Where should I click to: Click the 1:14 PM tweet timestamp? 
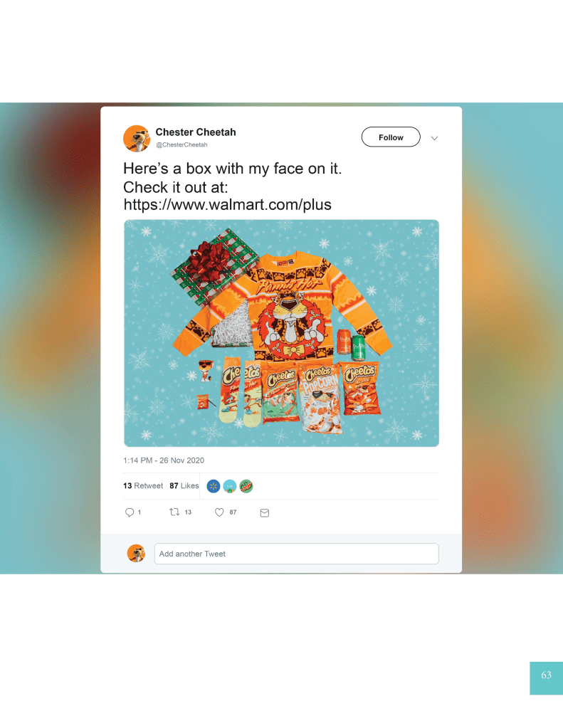[164, 460]
